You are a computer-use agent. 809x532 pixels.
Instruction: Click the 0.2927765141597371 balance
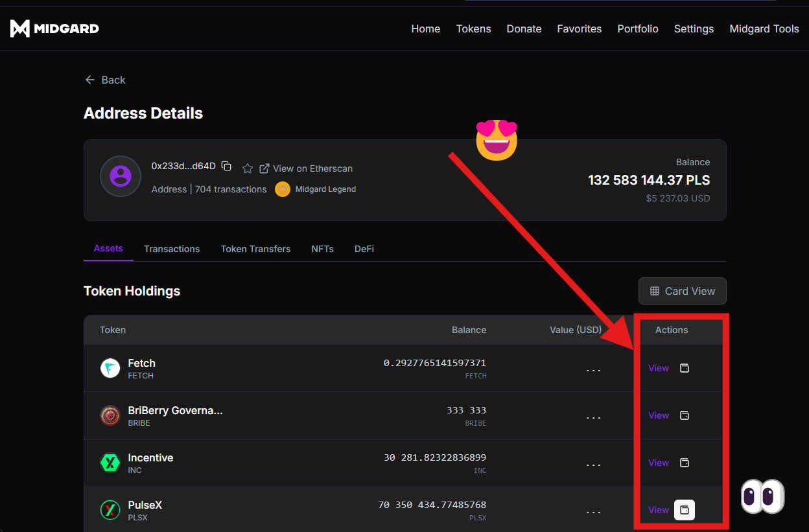(435, 363)
